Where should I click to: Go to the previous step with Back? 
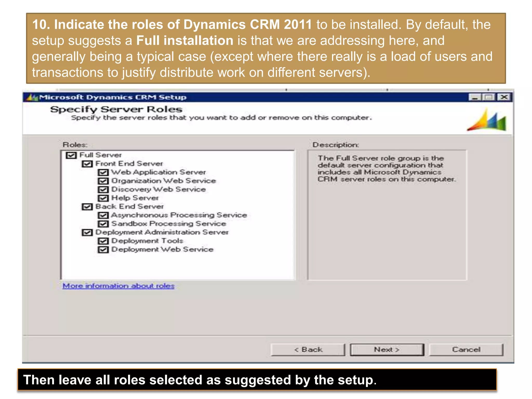tap(308, 350)
